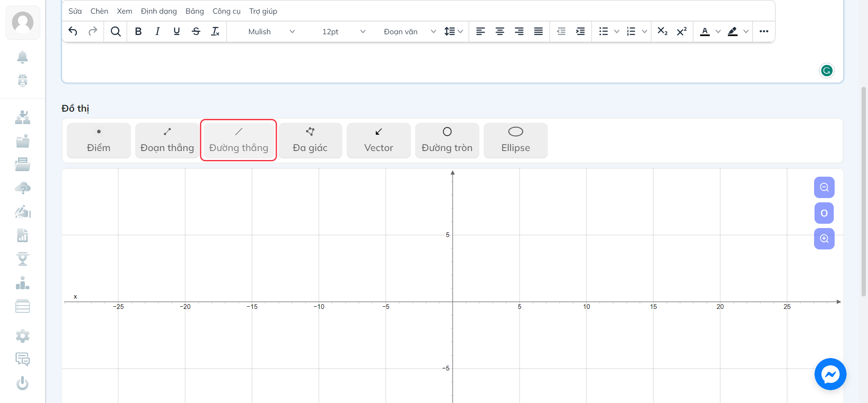Align text left
The width and height of the screenshot is (868, 403).
[x=481, y=31]
